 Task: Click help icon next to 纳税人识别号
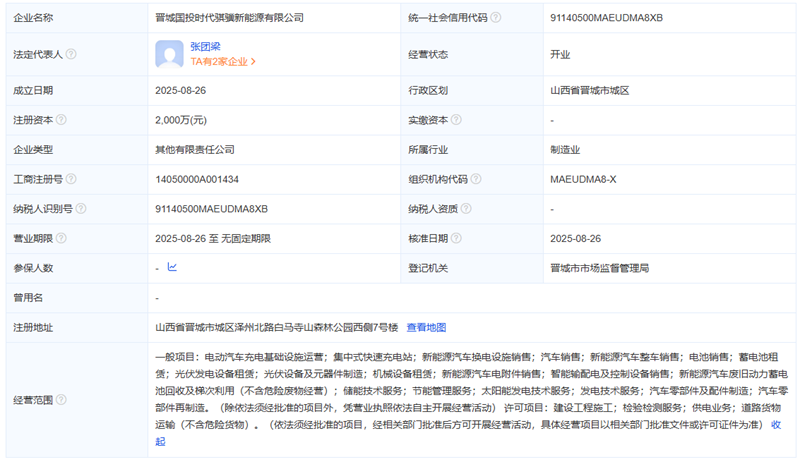tap(82, 209)
